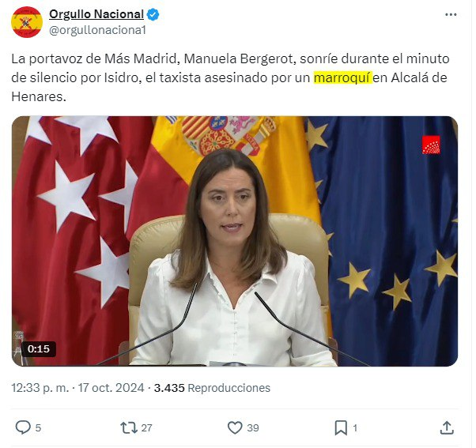This screenshot has width=476, height=448.
Task: Click the 5 replies count
Action: [38, 428]
